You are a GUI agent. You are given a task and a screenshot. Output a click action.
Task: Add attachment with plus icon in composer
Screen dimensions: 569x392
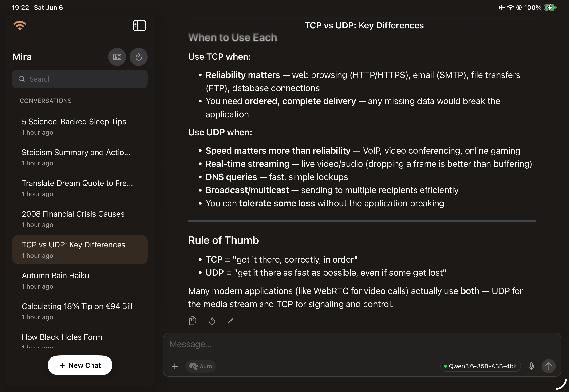click(x=175, y=366)
